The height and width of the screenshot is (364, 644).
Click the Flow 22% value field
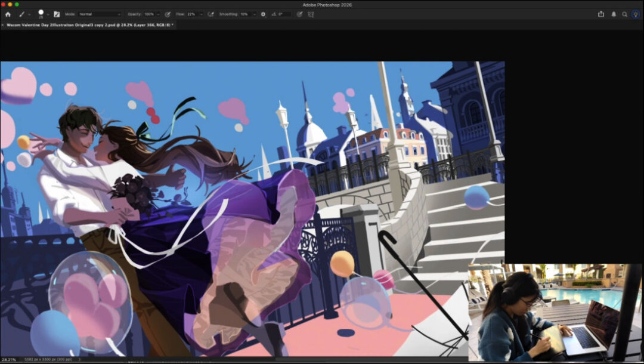click(192, 14)
